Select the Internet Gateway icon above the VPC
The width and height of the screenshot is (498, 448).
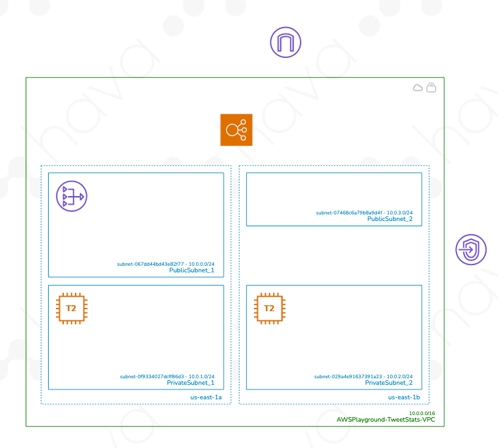286,43
